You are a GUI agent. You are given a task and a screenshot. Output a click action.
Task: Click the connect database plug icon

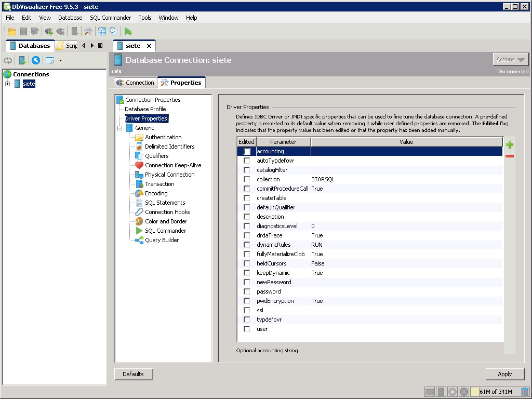point(49,32)
